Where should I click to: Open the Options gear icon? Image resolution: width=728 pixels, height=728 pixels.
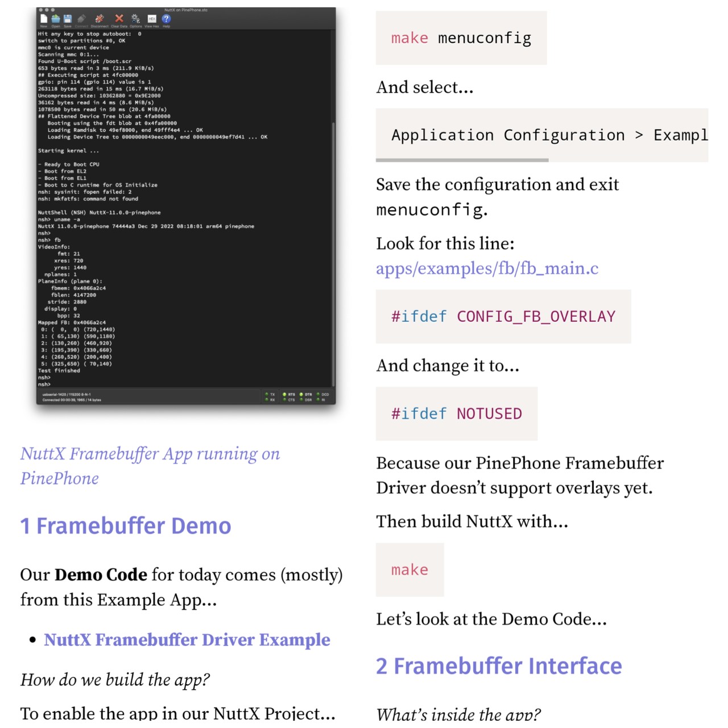[135, 19]
